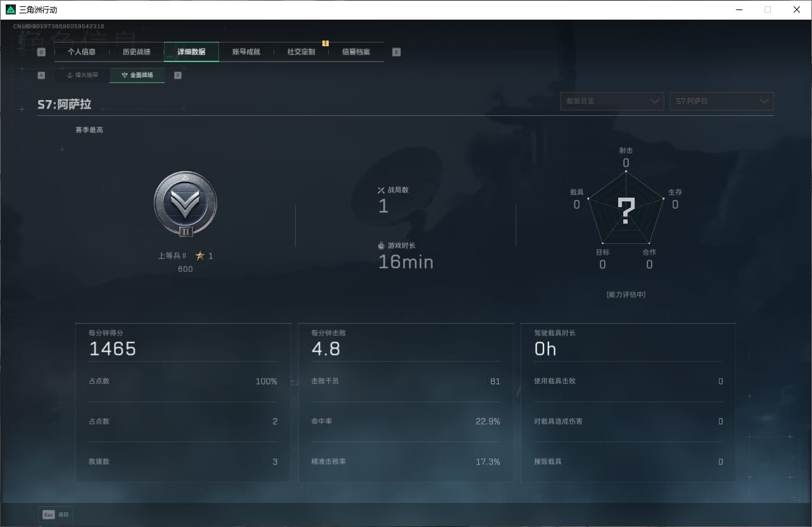The width and height of the screenshot is (812, 527).
Task: Open the 信誉档案 tab
Action: pos(356,52)
